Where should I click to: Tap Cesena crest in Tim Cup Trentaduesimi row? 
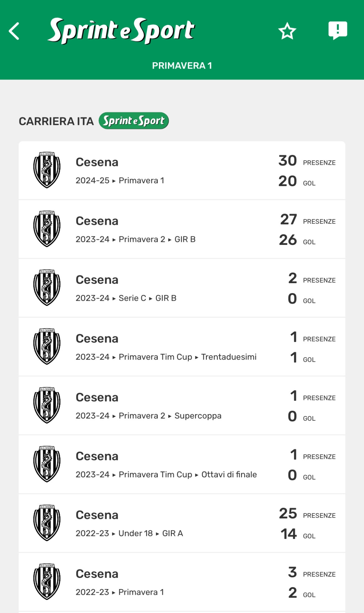(47, 346)
